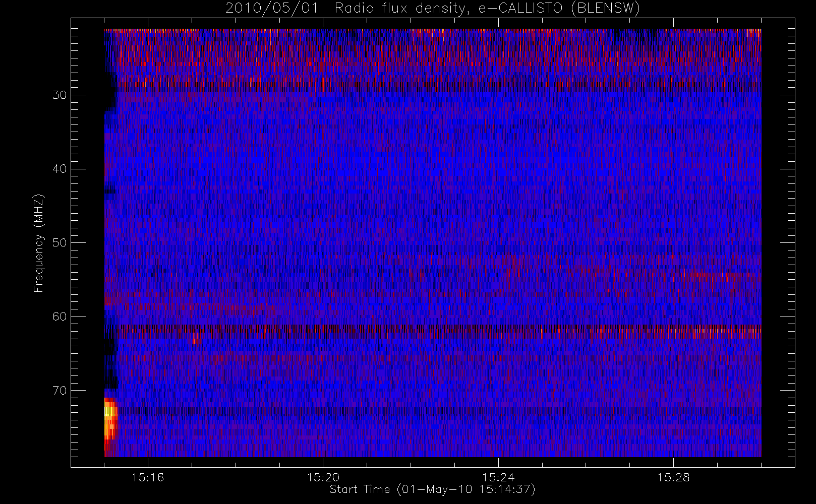This screenshot has width=816, height=504.
Task: Click the '60' frequency tick label
Action: pyautogui.click(x=60, y=317)
